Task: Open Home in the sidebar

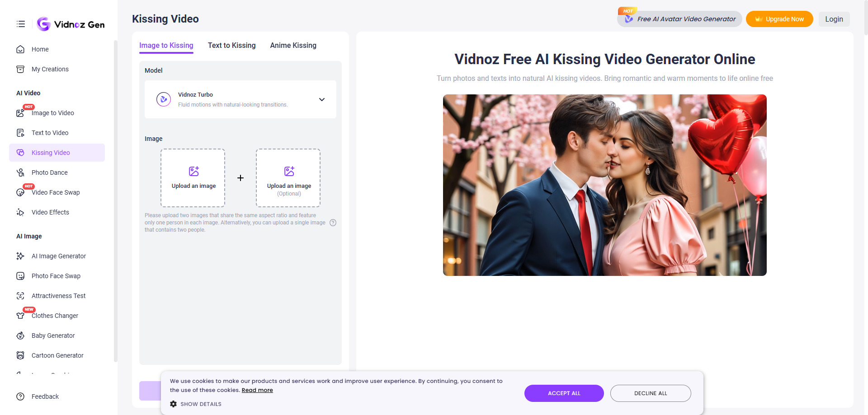Action: (x=57, y=49)
